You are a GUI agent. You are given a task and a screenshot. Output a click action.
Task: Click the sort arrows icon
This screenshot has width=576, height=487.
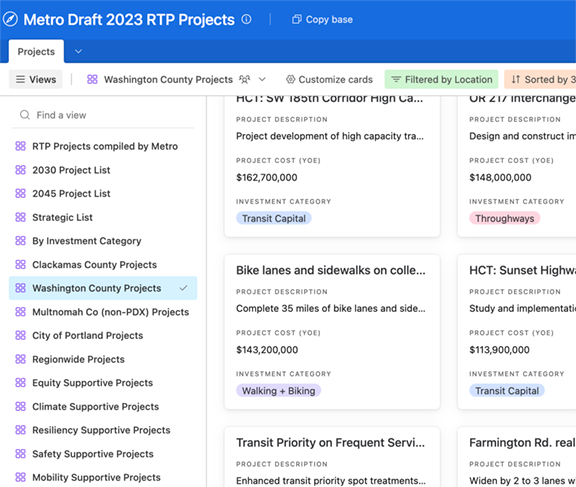[516, 79]
